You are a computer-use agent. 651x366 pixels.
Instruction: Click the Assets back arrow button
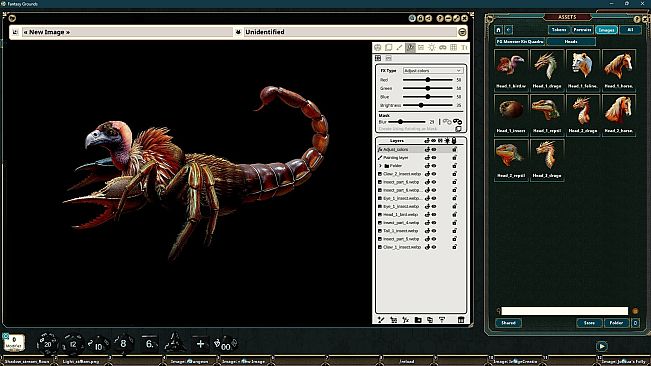(x=509, y=30)
